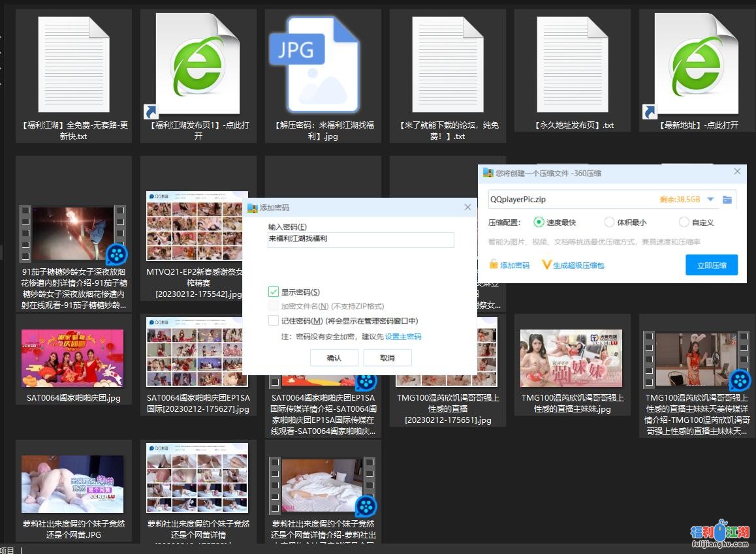Screen dimensions: 756x554
Task: Click the V icon for 生成超级压缩包
Action: click(x=546, y=265)
